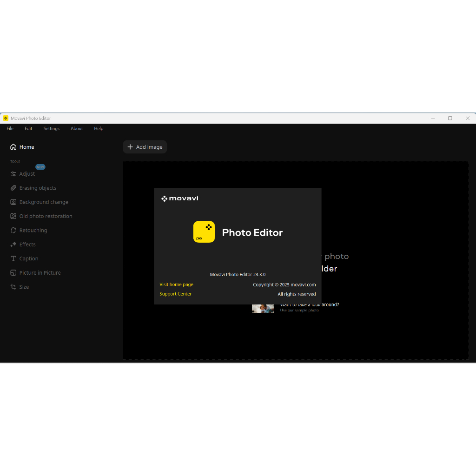Viewport: 476px width, 476px height.
Task: Click the 'Picture in Picture' label
Action: tap(40, 272)
